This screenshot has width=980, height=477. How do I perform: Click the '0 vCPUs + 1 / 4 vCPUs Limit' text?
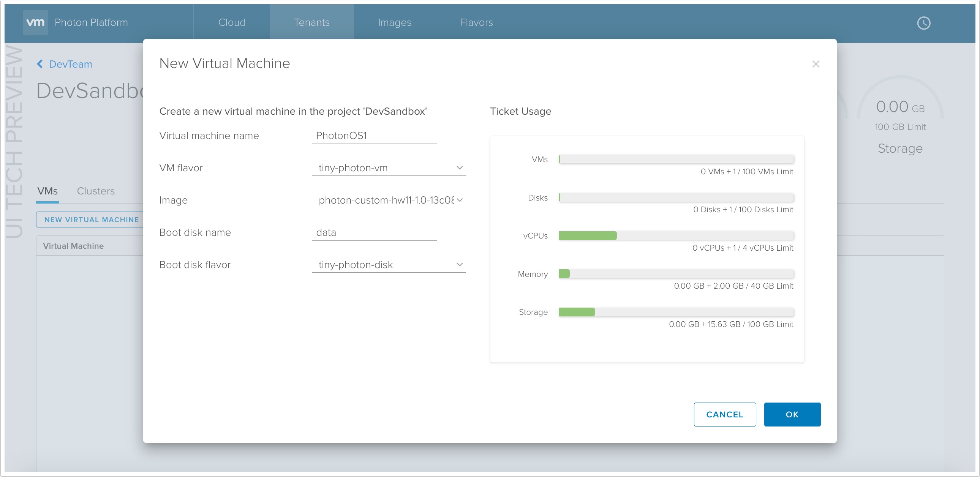point(743,248)
